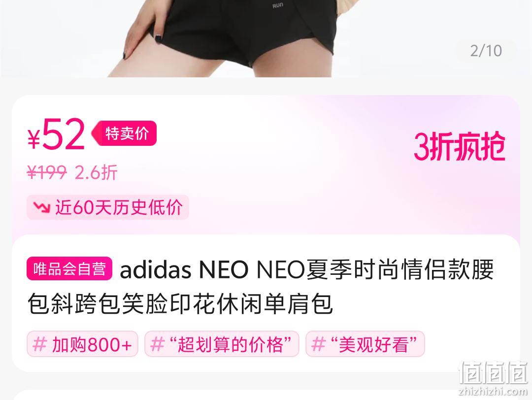Tap the 值值值 watermark logo
The width and height of the screenshot is (532, 400).
click(x=493, y=373)
